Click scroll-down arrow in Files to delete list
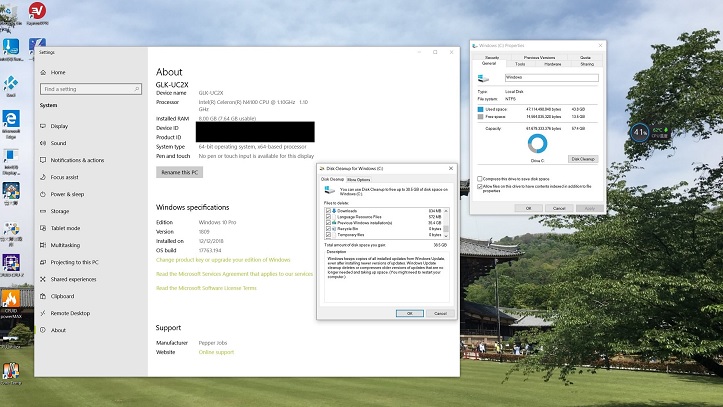Viewport: 723px width, 407px height. point(446,236)
